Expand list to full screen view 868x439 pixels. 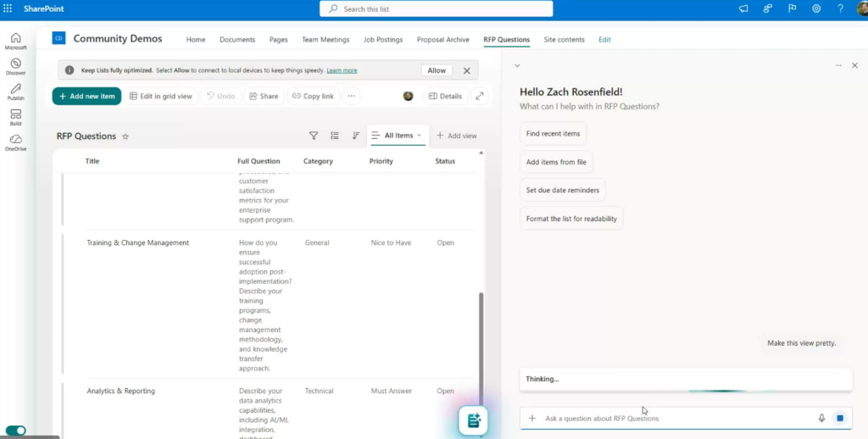(480, 96)
